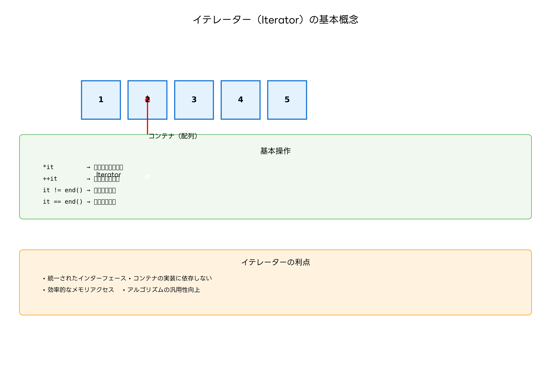The width and height of the screenshot is (551, 392).
Task: Click the array cell labeled 5
Action: point(287,100)
